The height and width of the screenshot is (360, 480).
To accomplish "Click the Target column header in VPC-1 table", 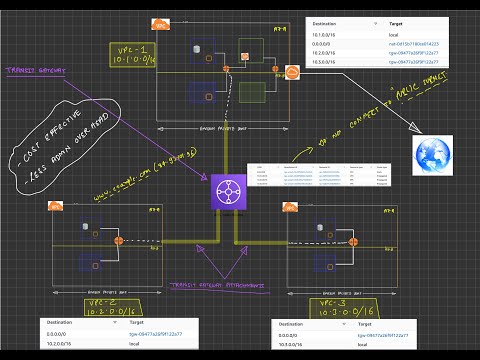I will pos(396,24).
